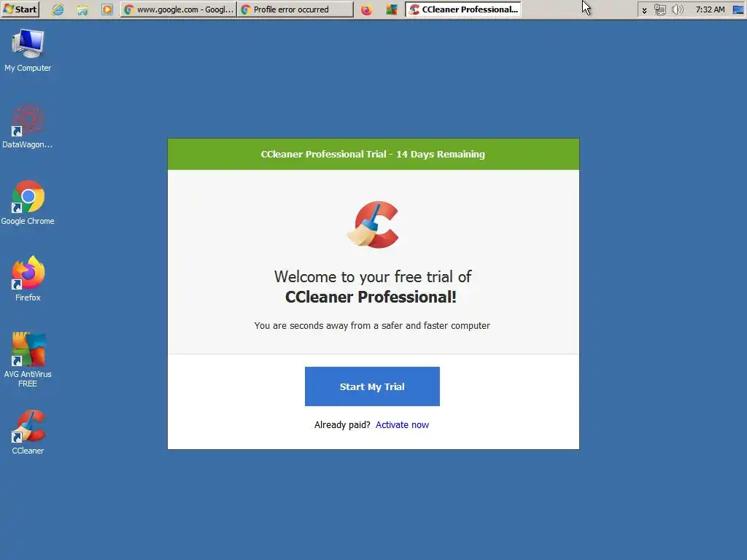This screenshot has width=747, height=560.
Task: Select the My Computer desktop icon
Action: [x=28, y=50]
